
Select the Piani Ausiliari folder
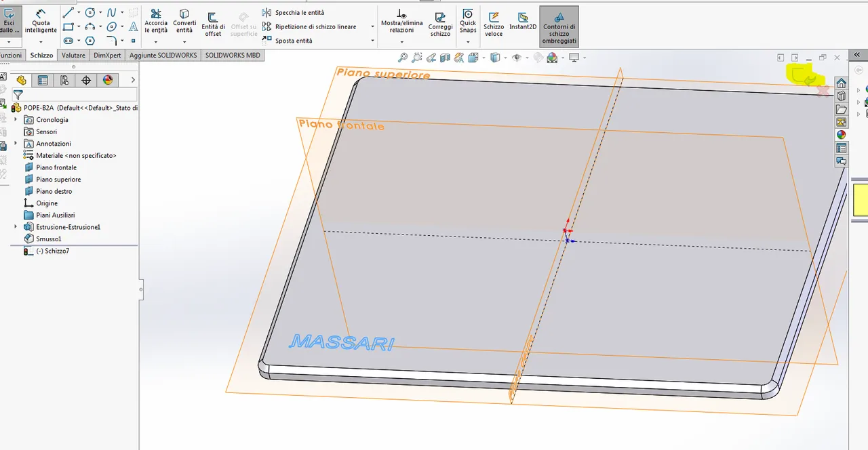[x=49, y=215]
